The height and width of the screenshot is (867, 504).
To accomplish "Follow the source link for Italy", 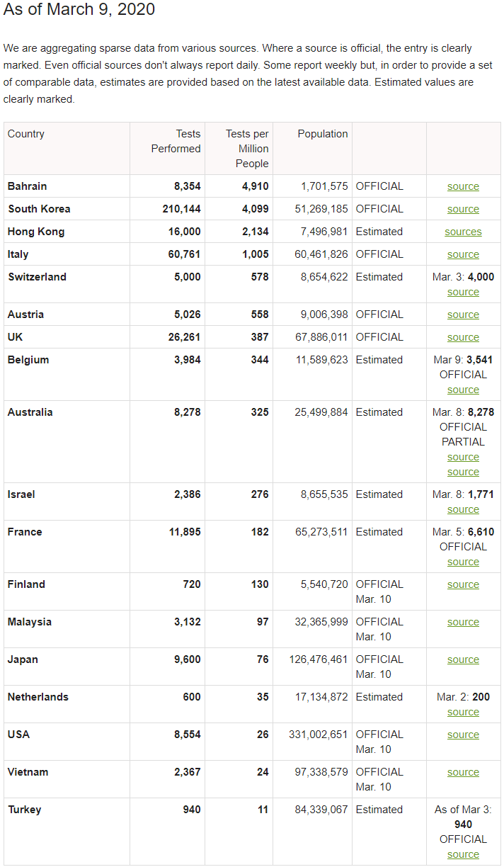I will click(463, 254).
